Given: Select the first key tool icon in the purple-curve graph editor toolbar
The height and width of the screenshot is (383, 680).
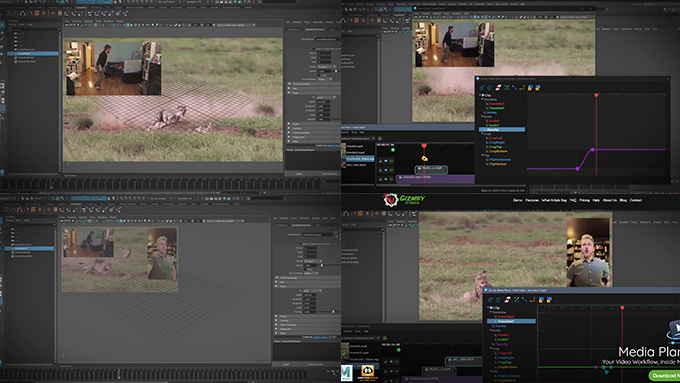Looking at the screenshot, I should click(482, 88).
